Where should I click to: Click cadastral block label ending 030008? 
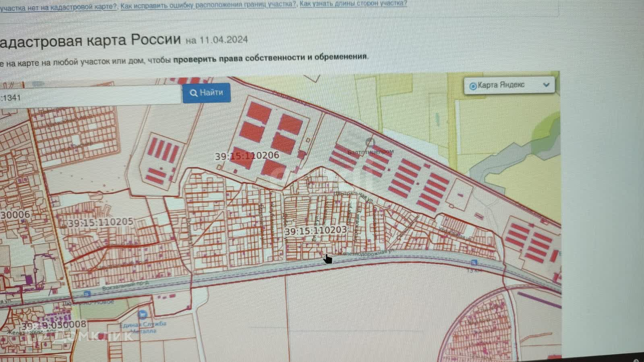[54, 325]
